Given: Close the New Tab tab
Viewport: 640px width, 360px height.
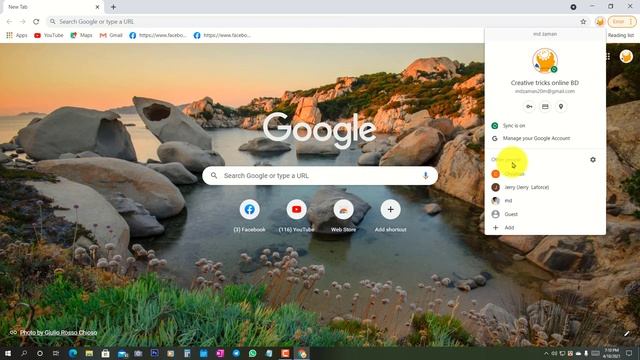Looking at the screenshot, I should (97, 7).
